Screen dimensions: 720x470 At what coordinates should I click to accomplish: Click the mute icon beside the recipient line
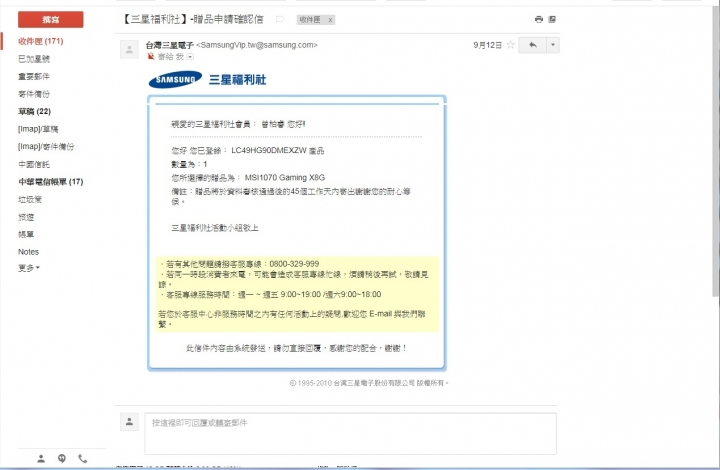tap(151, 56)
